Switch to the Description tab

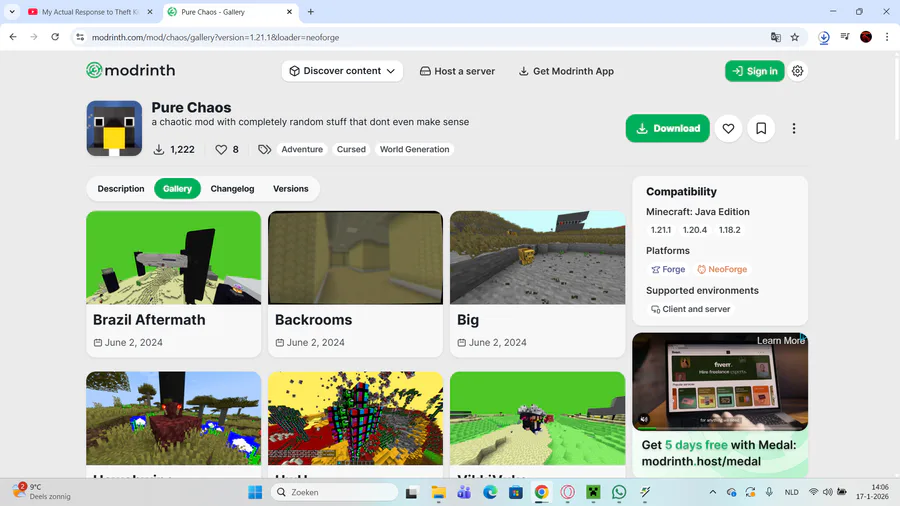[121, 189]
